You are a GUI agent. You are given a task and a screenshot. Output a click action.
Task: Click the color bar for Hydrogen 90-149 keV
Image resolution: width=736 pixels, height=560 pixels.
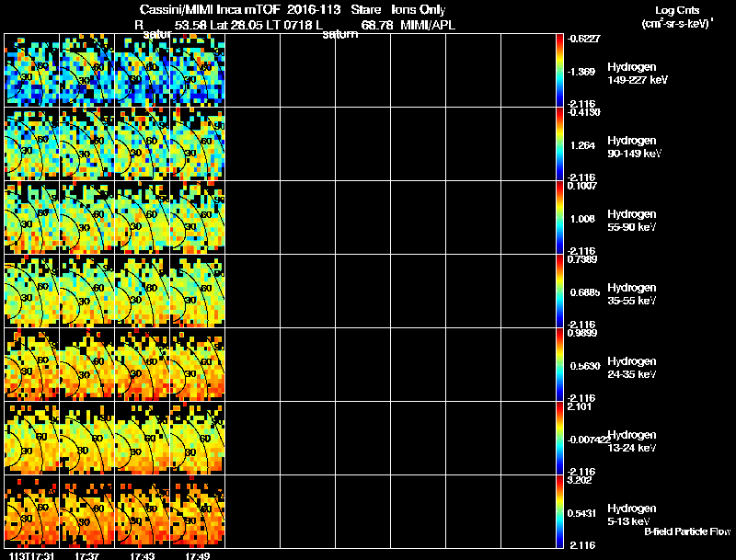pyautogui.click(x=559, y=144)
